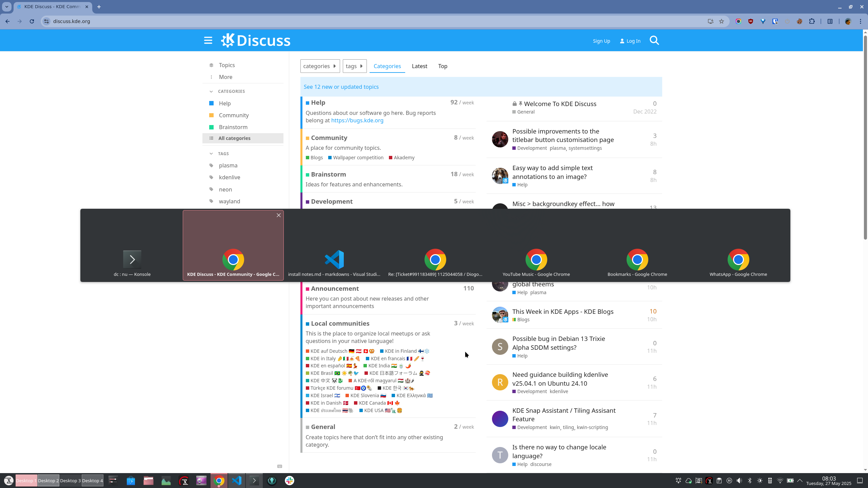The width and height of the screenshot is (868, 488).
Task: Open the volume speaker tray icon
Action: (x=739, y=481)
